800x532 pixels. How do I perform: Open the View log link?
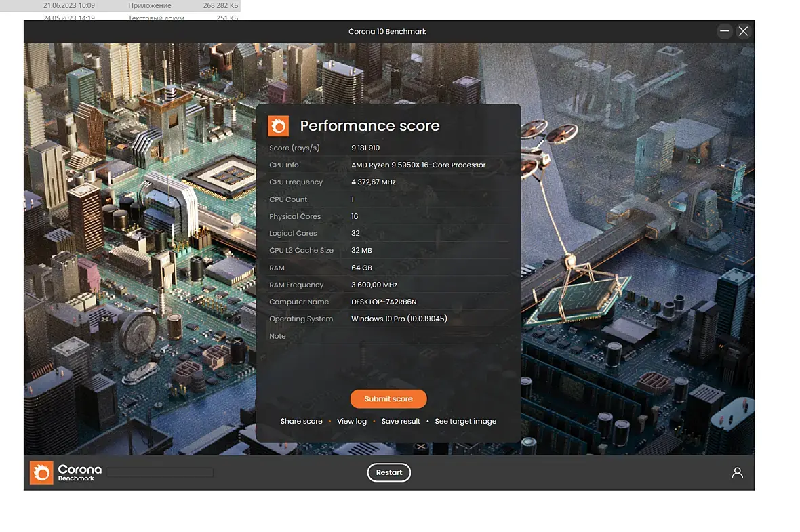[352, 422]
